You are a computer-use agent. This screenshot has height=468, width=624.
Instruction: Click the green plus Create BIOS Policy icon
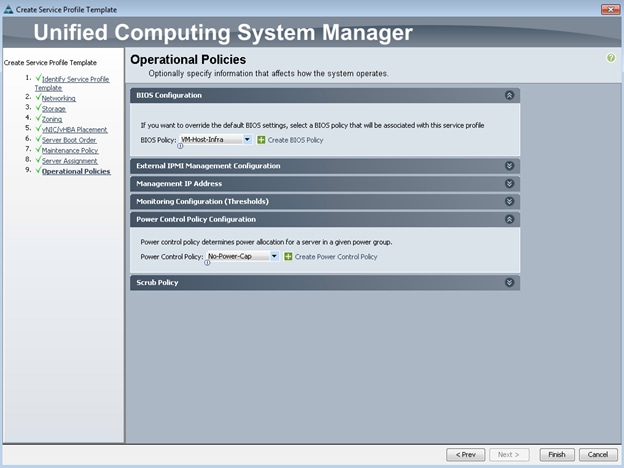click(261, 140)
